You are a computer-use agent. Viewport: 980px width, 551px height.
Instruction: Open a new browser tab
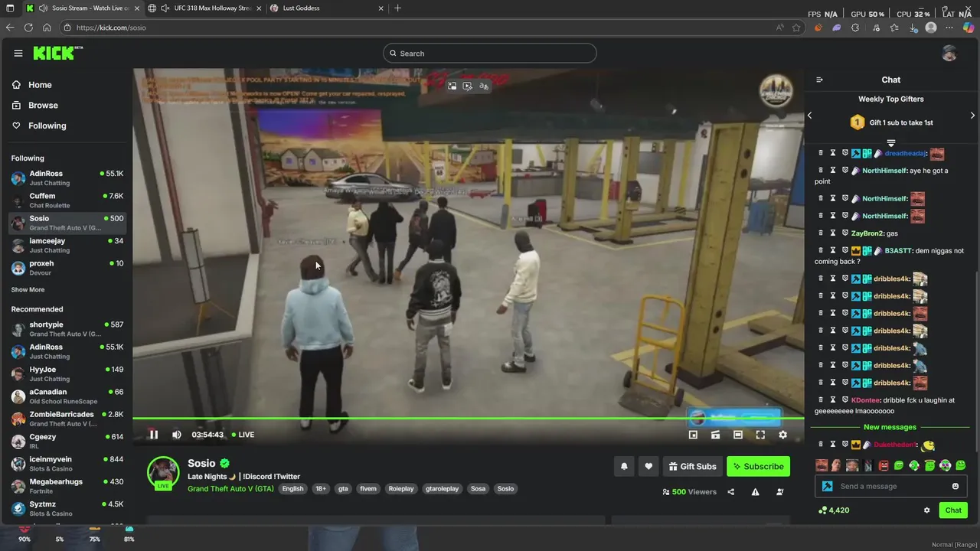point(397,8)
